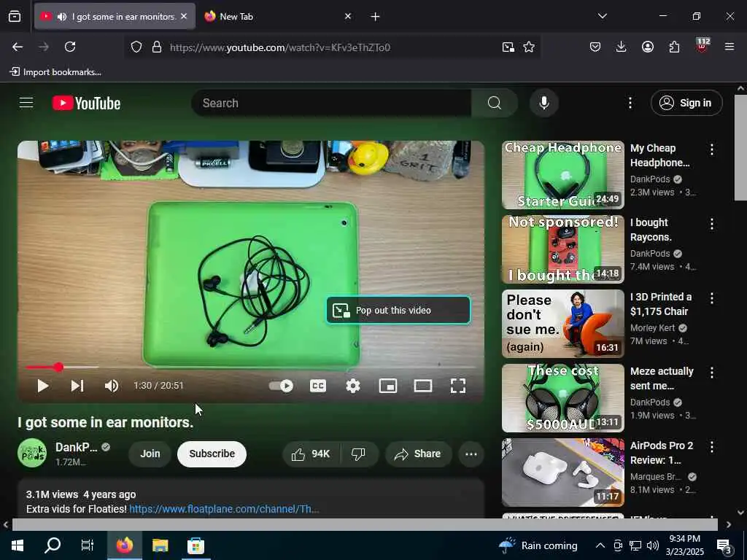
Task: Open the floatplane.com description link
Action: pos(224,509)
